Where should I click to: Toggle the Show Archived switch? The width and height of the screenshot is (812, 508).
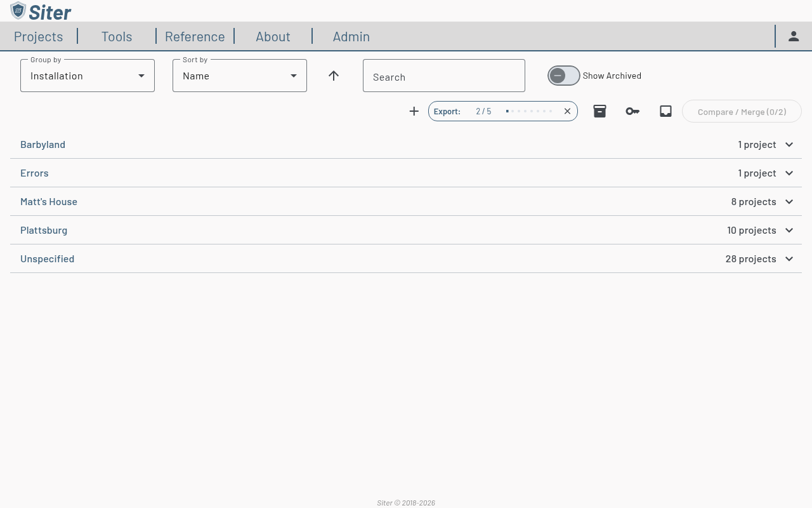coord(564,76)
